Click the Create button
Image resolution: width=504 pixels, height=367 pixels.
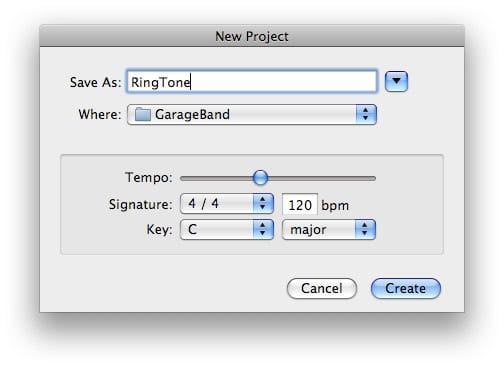(x=406, y=288)
